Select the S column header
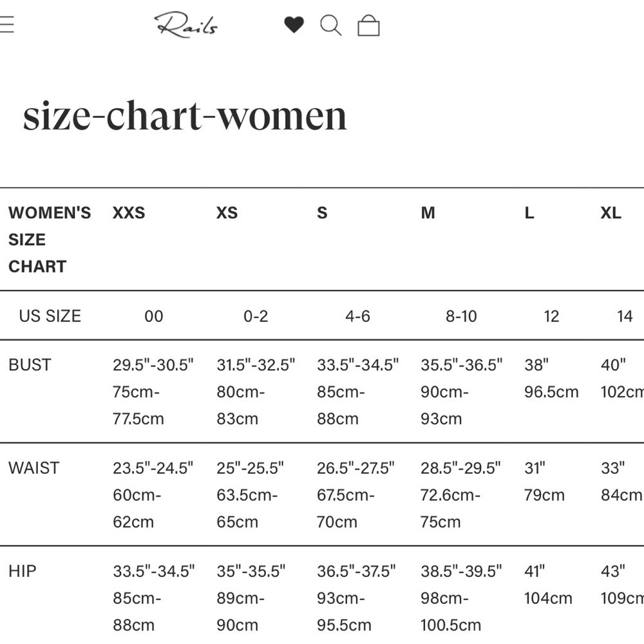 [323, 213]
